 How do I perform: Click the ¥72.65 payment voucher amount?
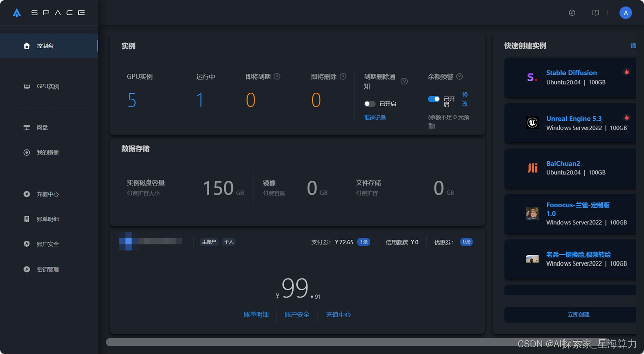click(344, 242)
